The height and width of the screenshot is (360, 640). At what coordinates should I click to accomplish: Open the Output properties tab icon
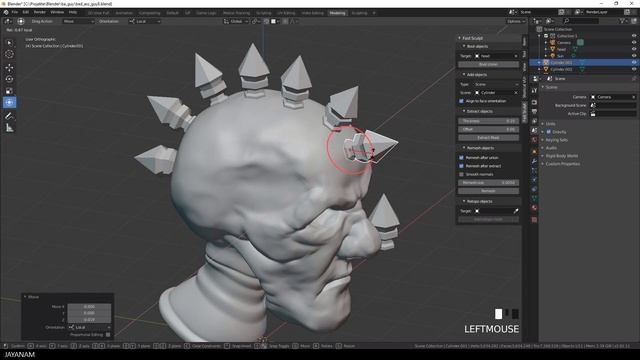coord(534,111)
